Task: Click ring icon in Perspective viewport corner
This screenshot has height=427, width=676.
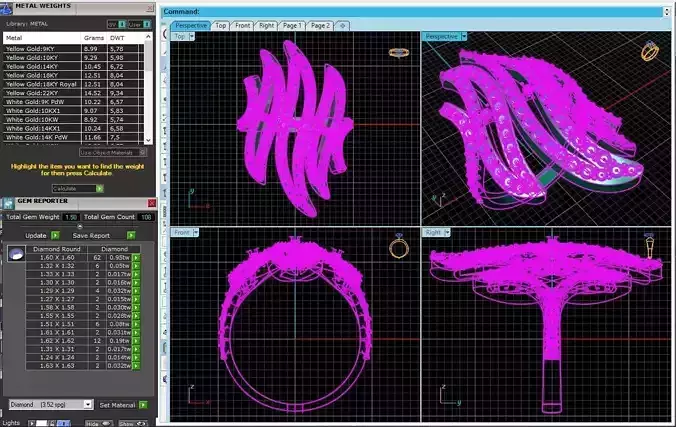Action: pos(650,51)
